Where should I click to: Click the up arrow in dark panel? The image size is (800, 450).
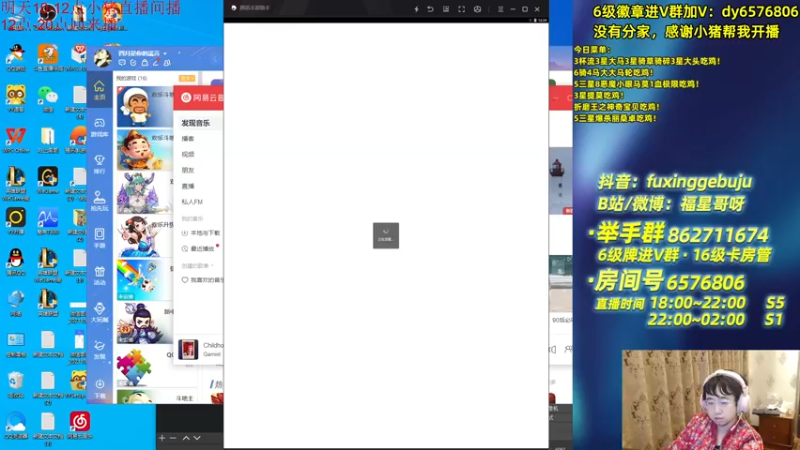point(186,438)
